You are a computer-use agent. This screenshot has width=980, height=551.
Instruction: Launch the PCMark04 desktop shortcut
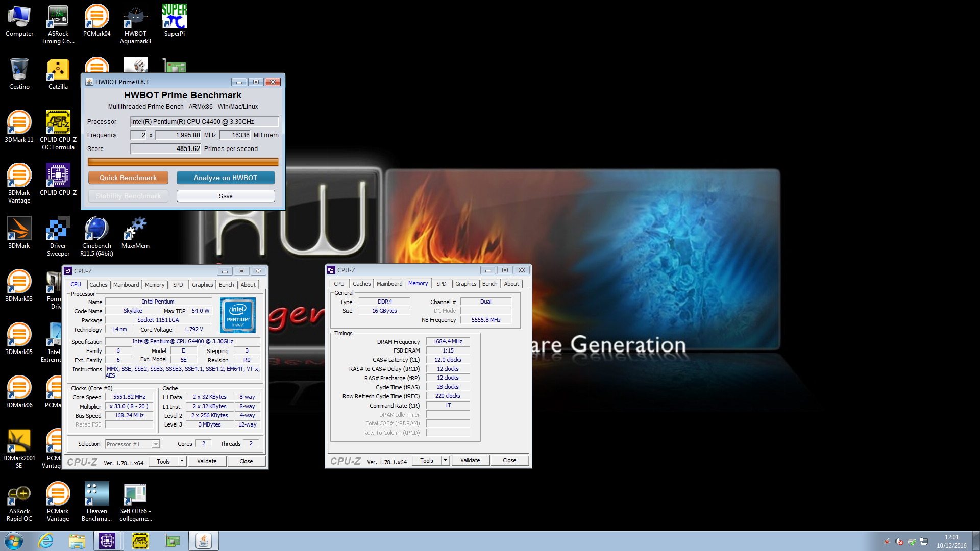click(97, 21)
